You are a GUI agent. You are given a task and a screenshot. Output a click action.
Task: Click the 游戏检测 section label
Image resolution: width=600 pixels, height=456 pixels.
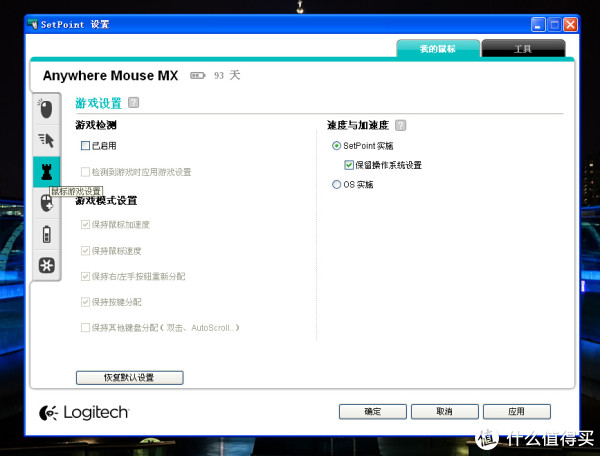pyautogui.click(x=96, y=125)
